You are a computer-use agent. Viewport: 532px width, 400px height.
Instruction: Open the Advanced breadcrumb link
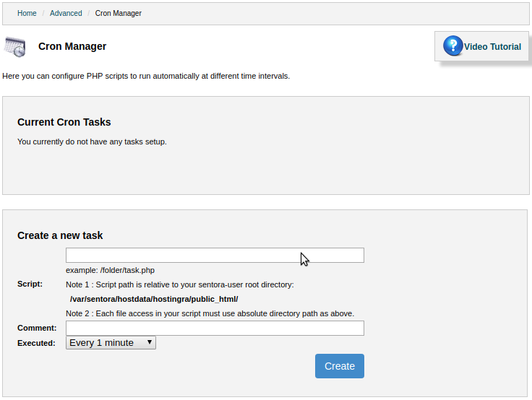click(66, 13)
